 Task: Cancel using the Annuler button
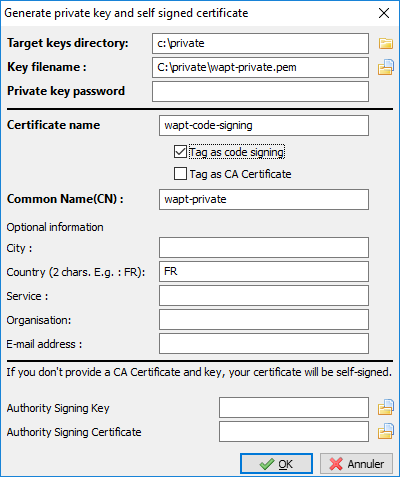point(356,464)
